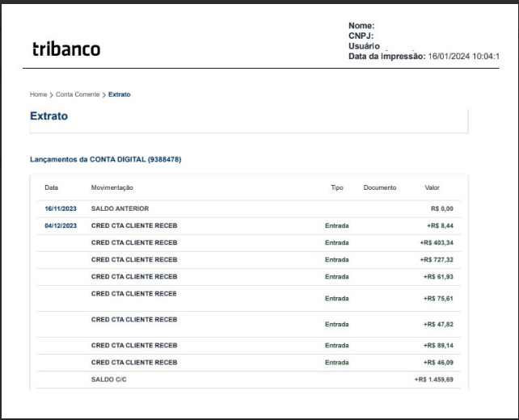519x420 pixels.
Task: Click the chevron before Extrato breadcrumb
Action: 104,95
